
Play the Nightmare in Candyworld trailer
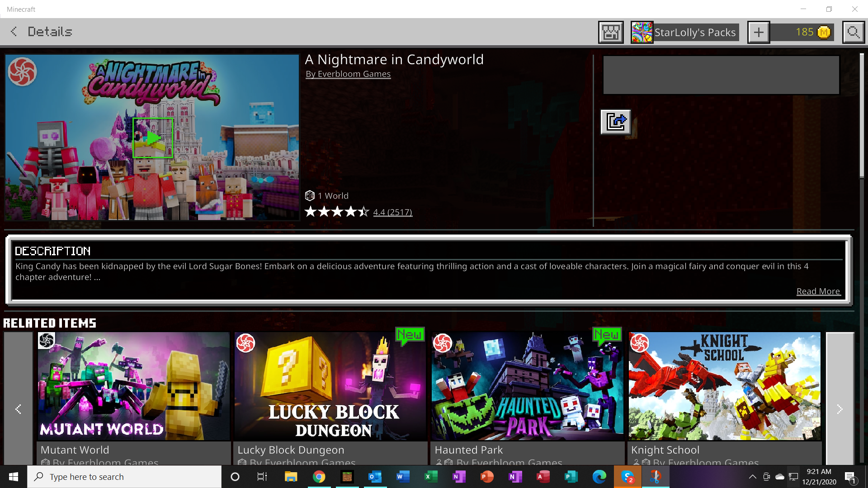(153, 138)
